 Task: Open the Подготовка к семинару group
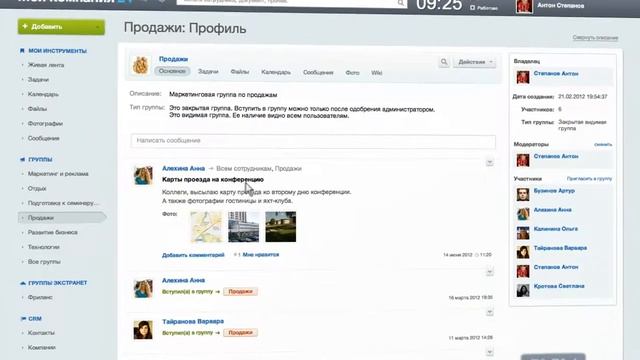click(63, 203)
